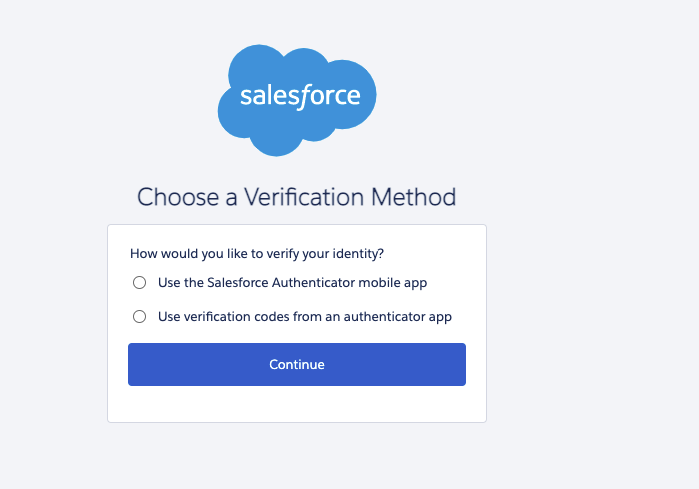The image size is (699, 489).
Task: Click the white "salesforce" wordmark inside the cloud
Action: [299, 97]
